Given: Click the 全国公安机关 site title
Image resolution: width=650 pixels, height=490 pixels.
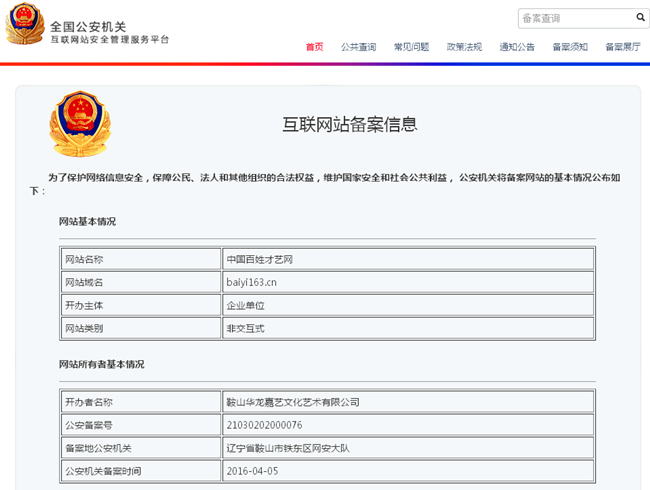Looking at the screenshot, I should coord(88,27).
